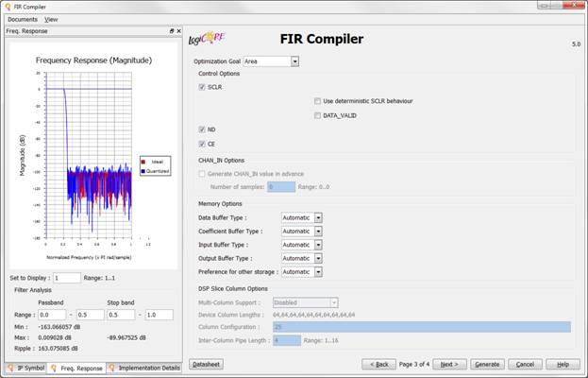Click the Device Column Lengths value text

(x=314, y=315)
